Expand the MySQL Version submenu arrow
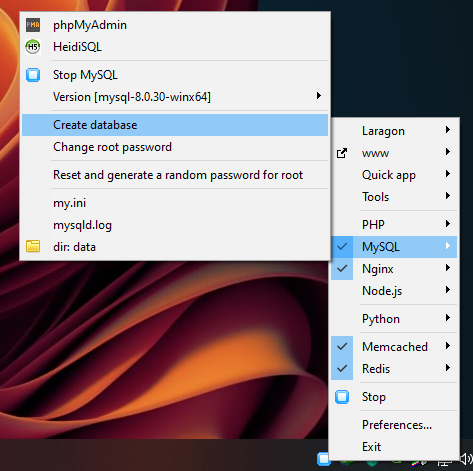The image size is (473, 471). [x=319, y=96]
